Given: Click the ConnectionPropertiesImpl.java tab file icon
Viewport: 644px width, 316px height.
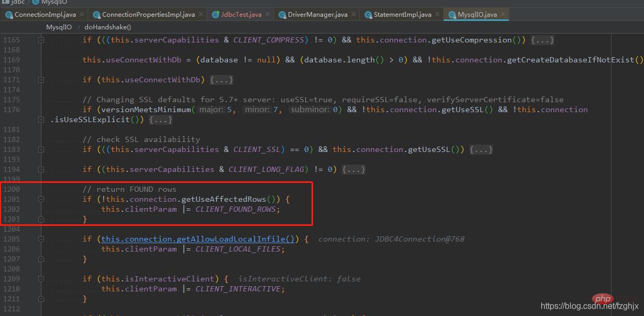Looking at the screenshot, I should [x=96, y=15].
